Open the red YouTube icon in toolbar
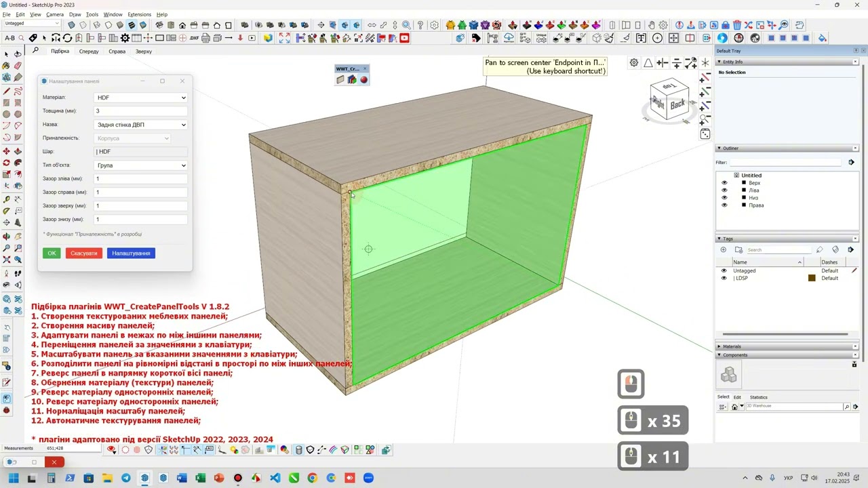 [x=404, y=38]
